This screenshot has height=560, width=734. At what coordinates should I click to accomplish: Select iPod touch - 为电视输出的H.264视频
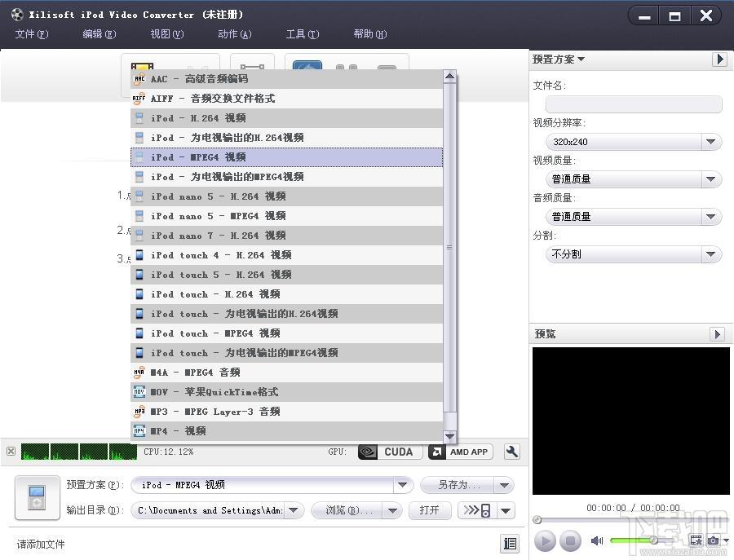(x=286, y=314)
